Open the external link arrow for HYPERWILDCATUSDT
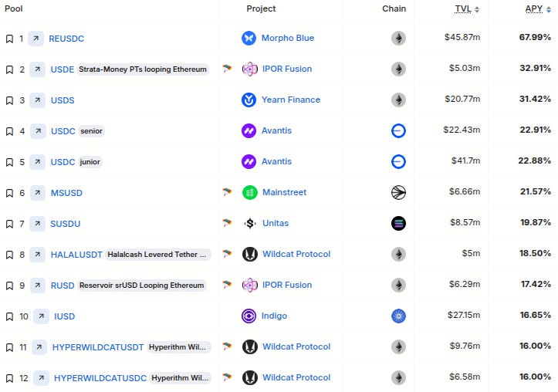The width and height of the screenshot is (558, 392). point(39,346)
